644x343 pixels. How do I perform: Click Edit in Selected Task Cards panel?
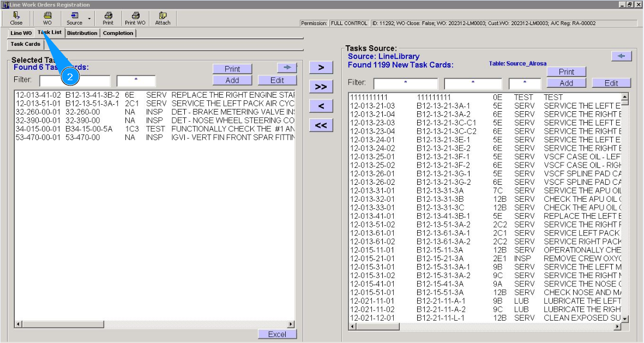pos(277,80)
